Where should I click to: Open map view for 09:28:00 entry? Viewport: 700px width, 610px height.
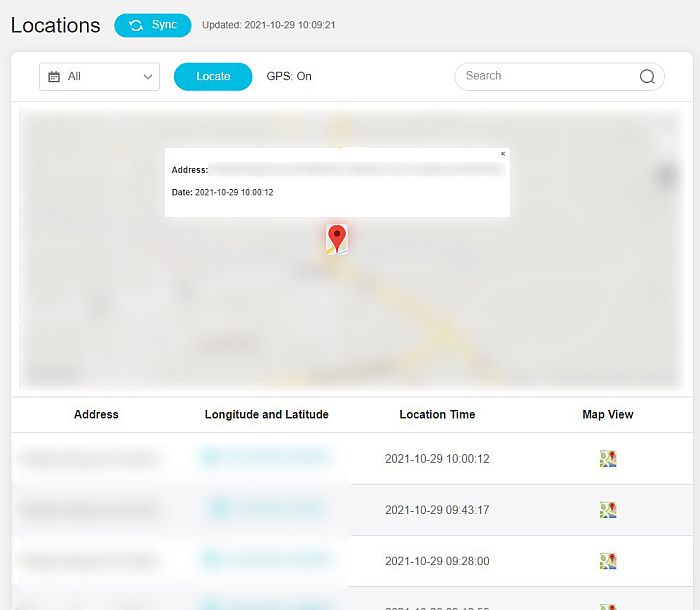click(x=608, y=561)
